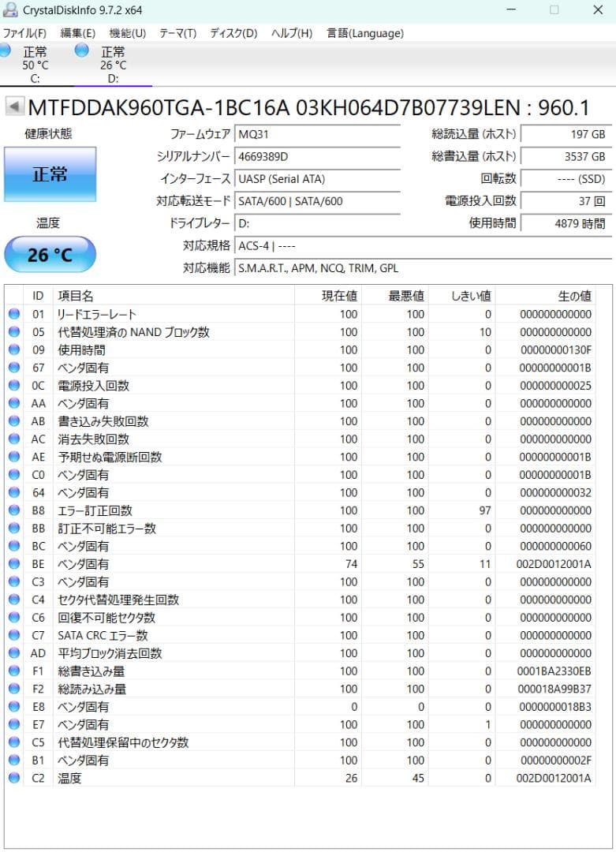Click the transfer mode field SATA/600 | SATA/600
616x852 pixels.
[317, 202]
